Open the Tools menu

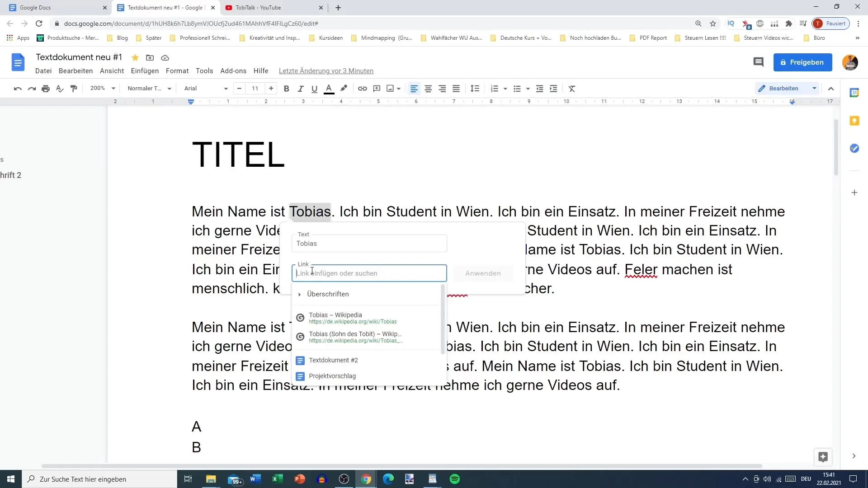coord(204,71)
